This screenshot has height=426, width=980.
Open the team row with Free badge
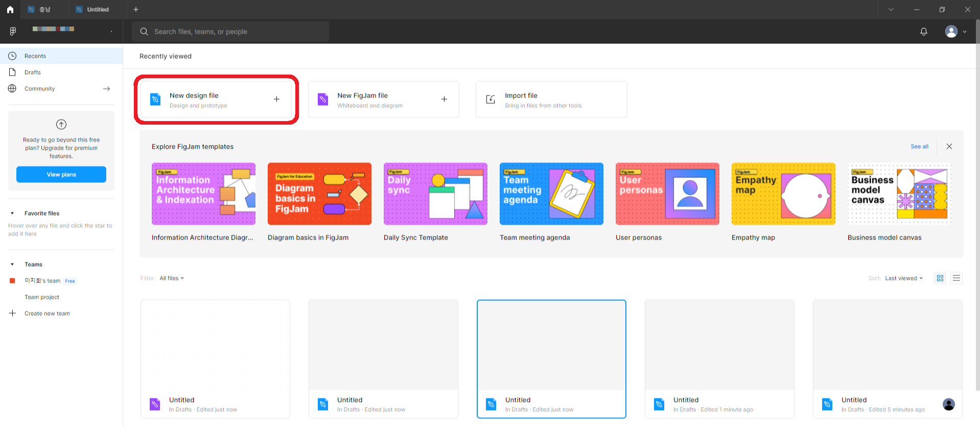coord(61,280)
